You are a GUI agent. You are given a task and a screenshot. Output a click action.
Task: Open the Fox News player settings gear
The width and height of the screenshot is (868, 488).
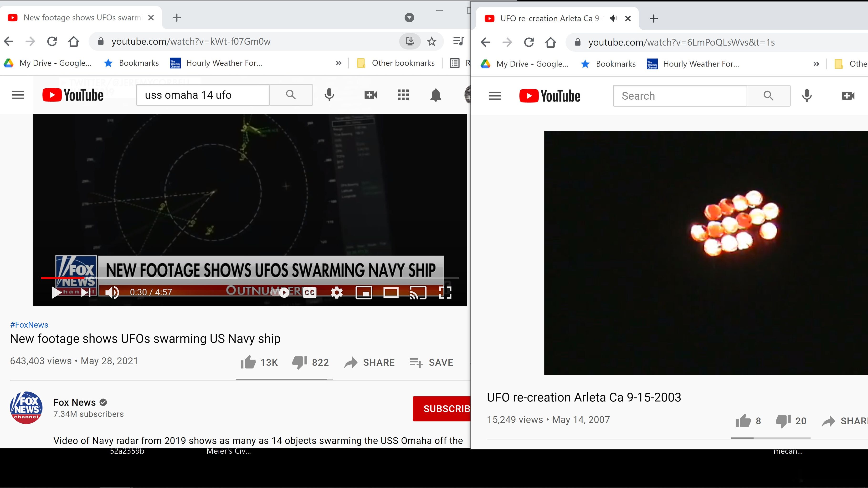(x=337, y=292)
